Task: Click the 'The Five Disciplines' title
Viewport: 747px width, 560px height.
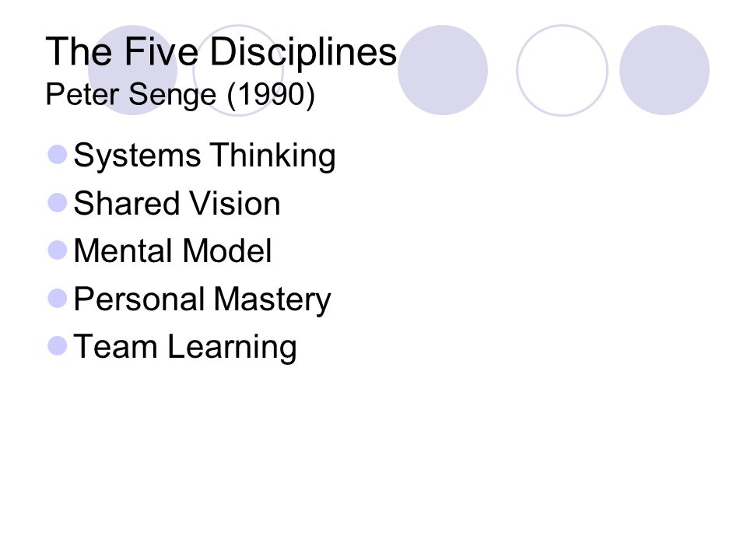Action: [221, 51]
